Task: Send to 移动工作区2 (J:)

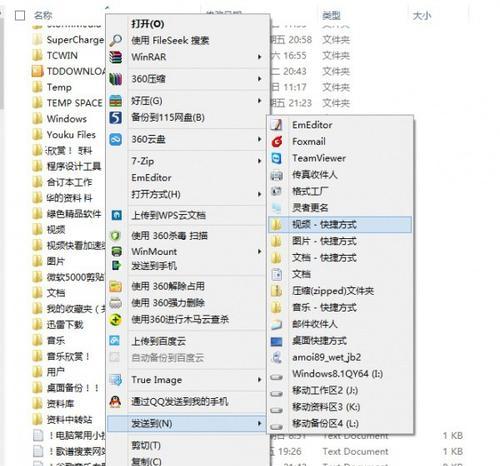Action: pyautogui.click(x=340, y=390)
